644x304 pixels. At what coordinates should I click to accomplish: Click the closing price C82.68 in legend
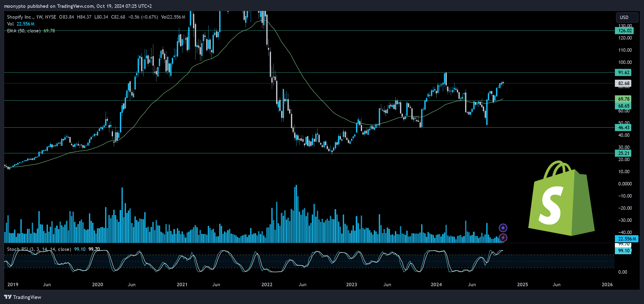click(118, 17)
